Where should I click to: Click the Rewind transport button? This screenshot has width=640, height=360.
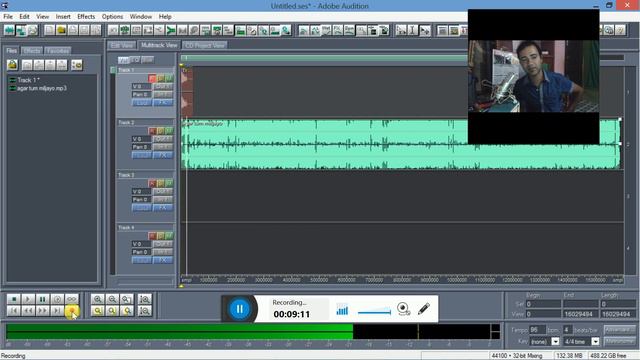point(28,311)
